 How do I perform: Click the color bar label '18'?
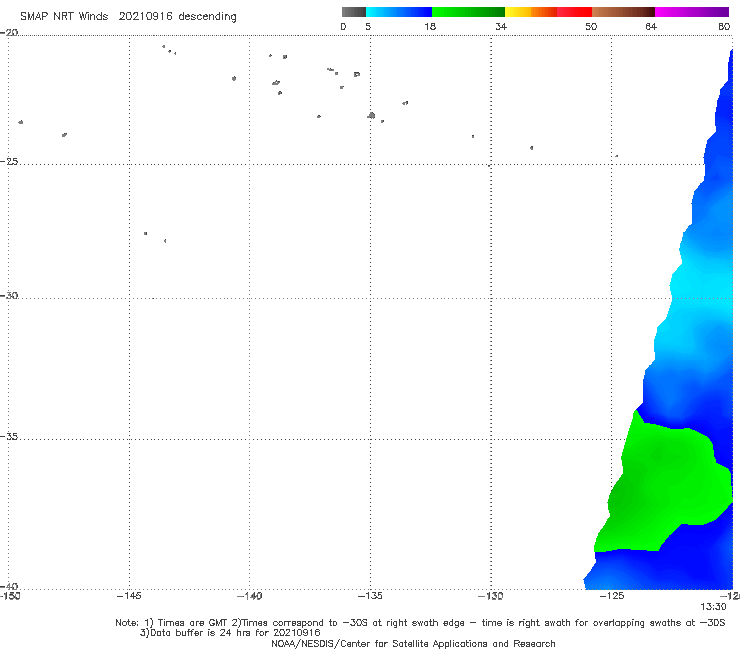coord(430,26)
